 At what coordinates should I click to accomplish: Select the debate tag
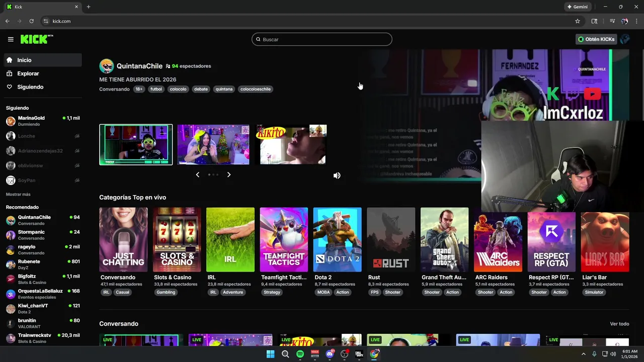[201, 89]
